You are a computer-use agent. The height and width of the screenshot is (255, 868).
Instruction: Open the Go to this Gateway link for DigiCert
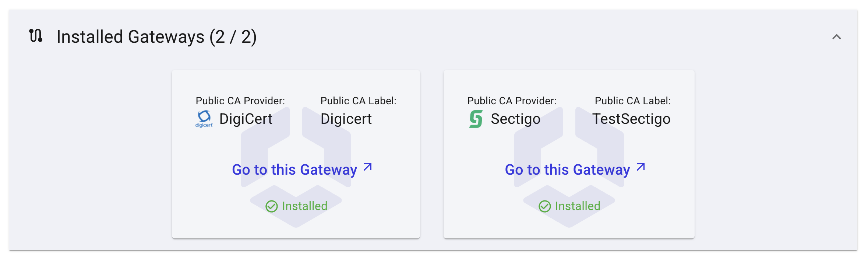[294, 170]
